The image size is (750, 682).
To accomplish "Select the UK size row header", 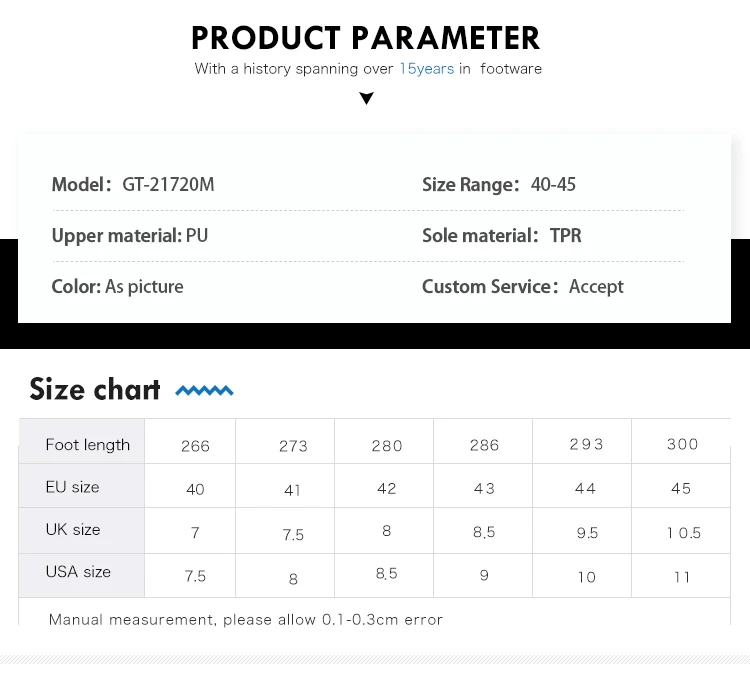I will (x=82, y=530).
